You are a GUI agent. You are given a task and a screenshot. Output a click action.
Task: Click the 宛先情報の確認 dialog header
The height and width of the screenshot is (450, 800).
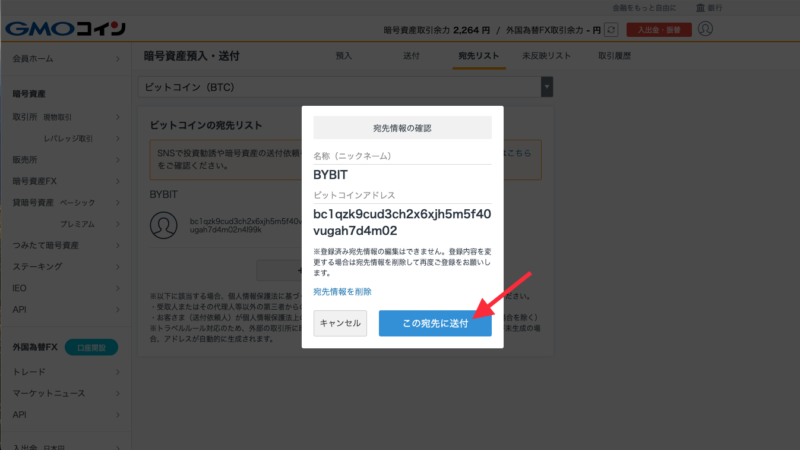(403, 128)
